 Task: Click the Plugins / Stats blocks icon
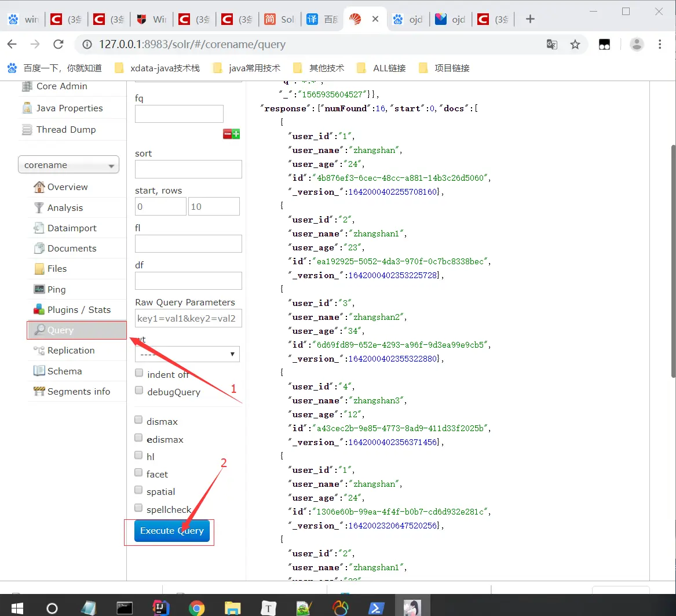click(39, 309)
